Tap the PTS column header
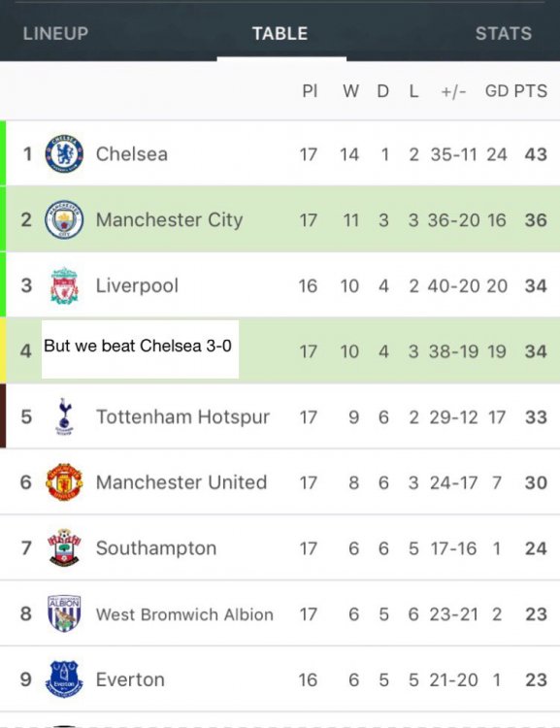Image resolution: width=560 pixels, height=728 pixels. (531, 91)
